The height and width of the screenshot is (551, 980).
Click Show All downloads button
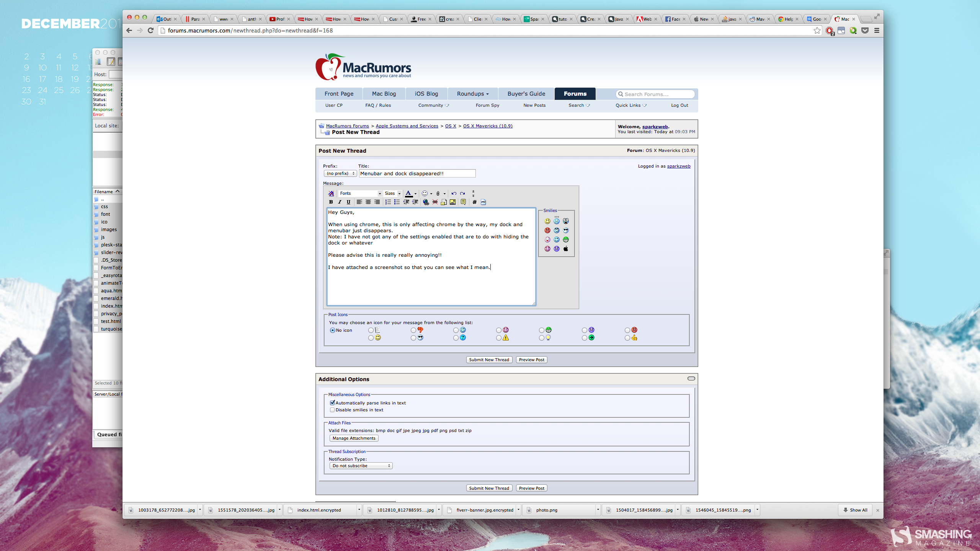(855, 510)
